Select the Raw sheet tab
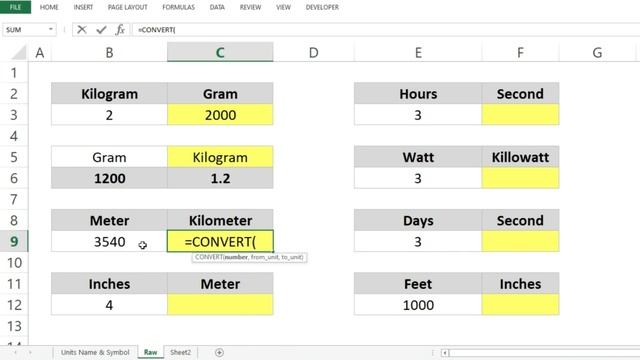Screen dimensions: 640x360 [150, 352]
